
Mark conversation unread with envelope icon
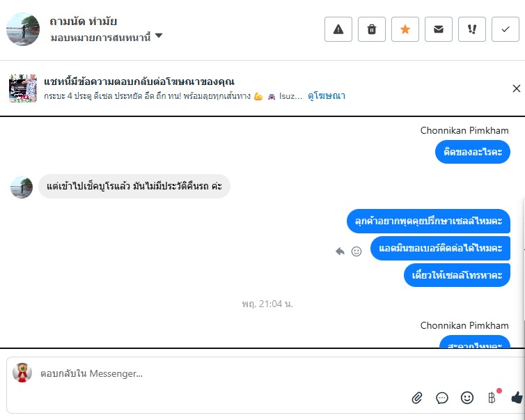point(439,29)
